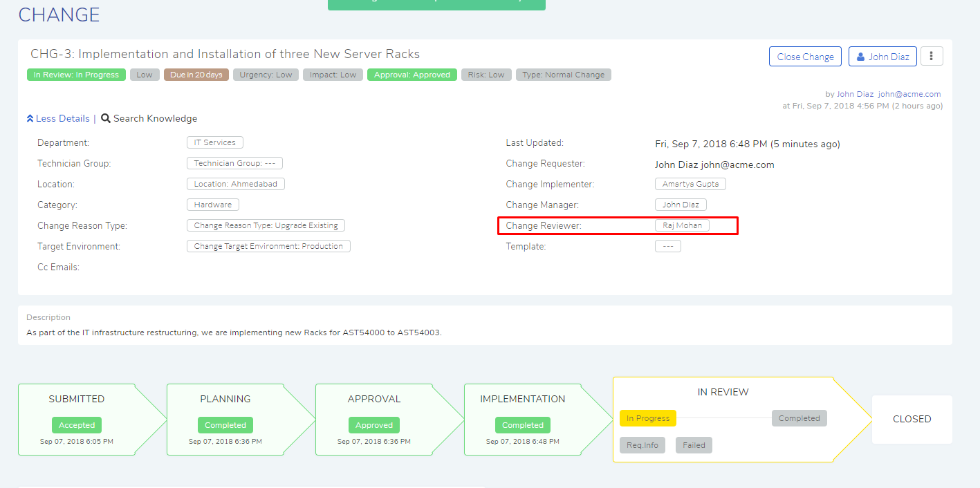The height and width of the screenshot is (488, 980).
Task: Click the Search Knowledge magnifier icon
Action: tap(106, 118)
